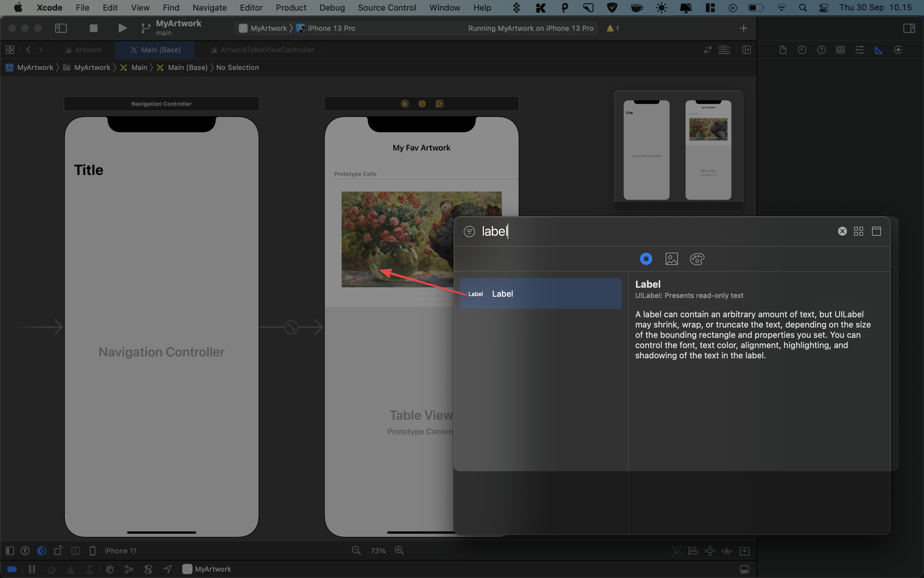Viewport: 924px width, 578px height.
Task: Open the Debug View Hierarchy button
Action: [x=110, y=569]
